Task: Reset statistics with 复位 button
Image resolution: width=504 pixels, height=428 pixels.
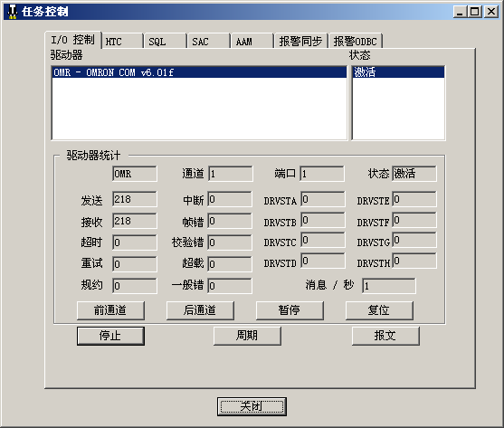Action: 379,310
